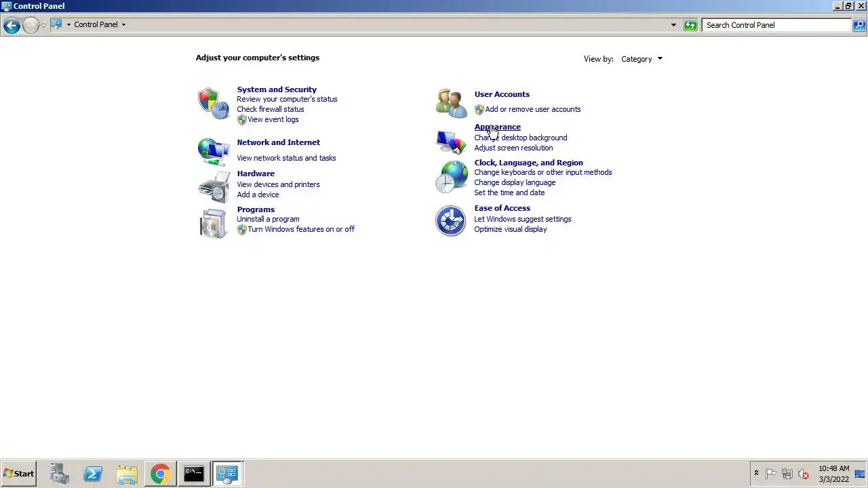The width and height of the screenshot is (868, 488).
Task: Open the Start menu
Action: click(x=19, y=474)
